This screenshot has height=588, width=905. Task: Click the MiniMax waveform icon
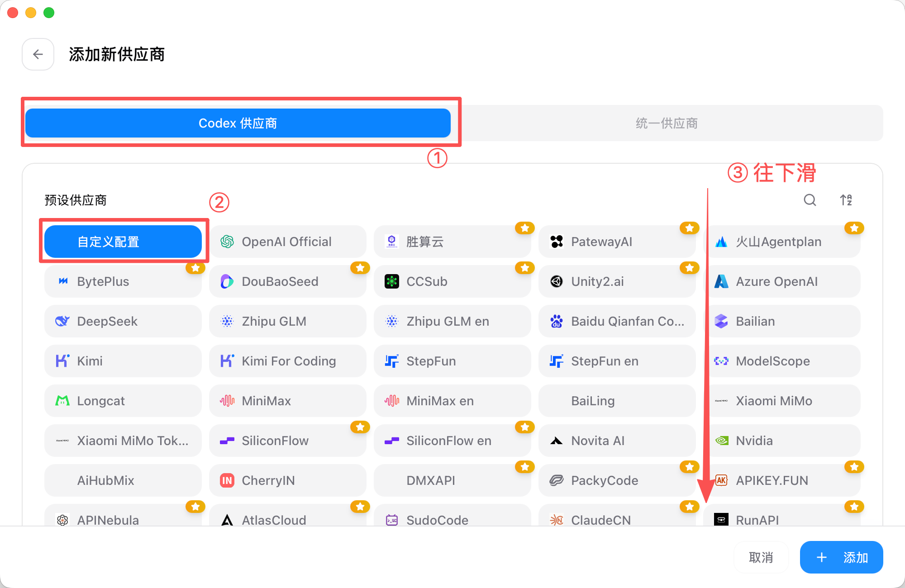click(x=227, y=401)
